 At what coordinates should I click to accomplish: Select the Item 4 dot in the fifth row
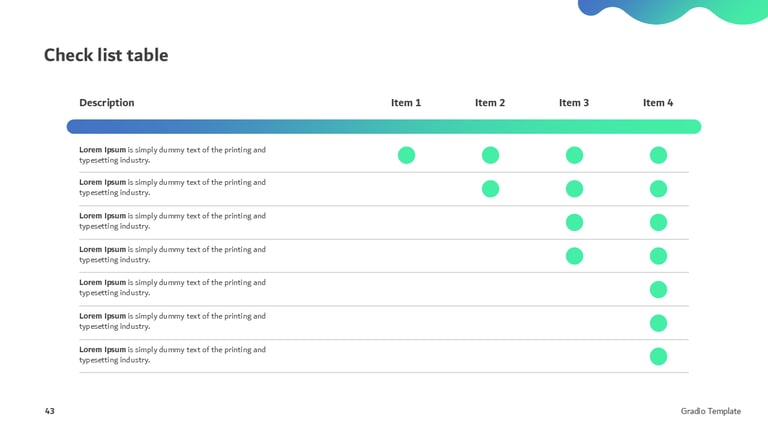[x=658, y=289]
